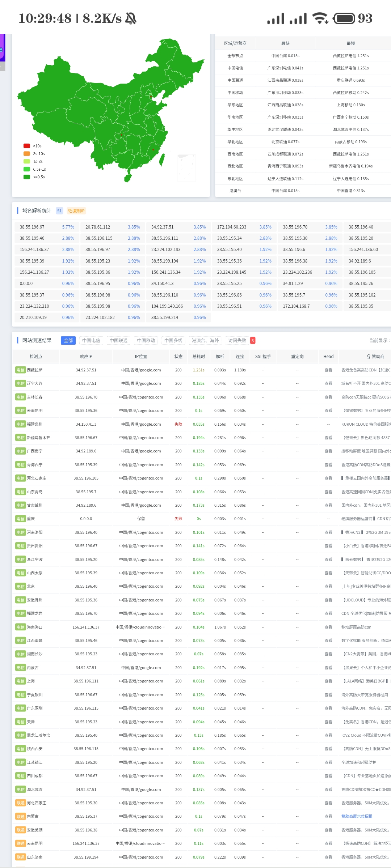Sort by the 总耗时 column header

(x=198, y=357)
